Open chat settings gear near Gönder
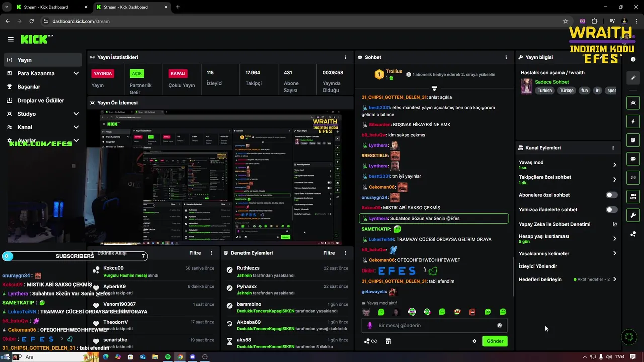 click(474, 341)
